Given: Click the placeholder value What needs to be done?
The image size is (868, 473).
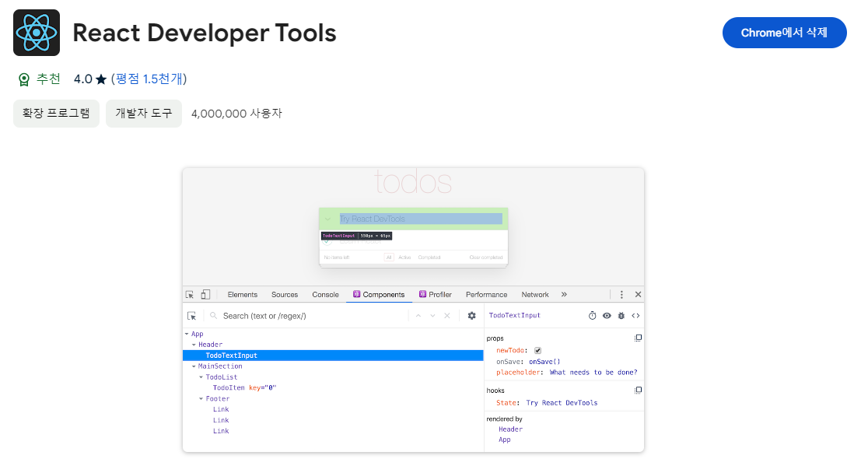Looking at the screenshot, I should (x=593, y=372).
